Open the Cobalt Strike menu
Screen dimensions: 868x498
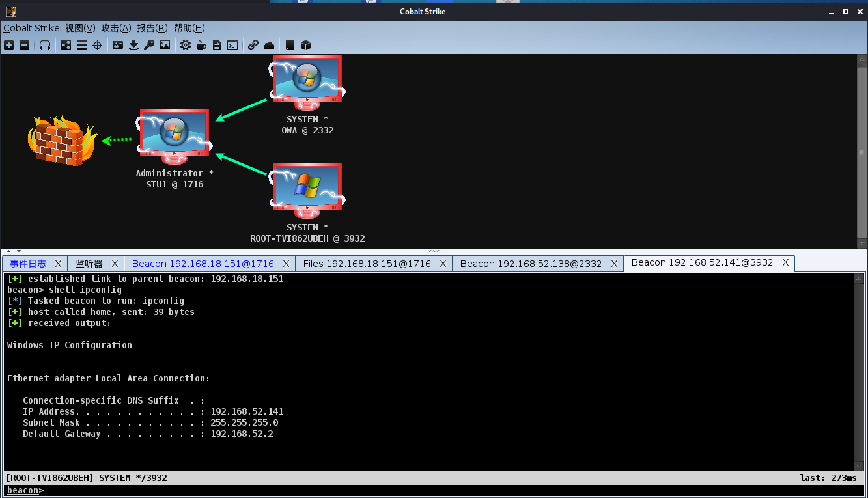(31, 28)
